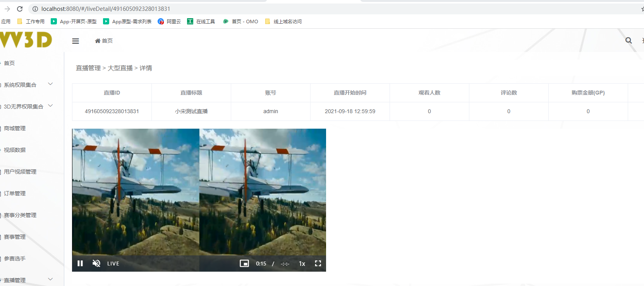Click the 0:15 elapsed time display
This screenshot has height=286, width=644.
click(261, 264)
